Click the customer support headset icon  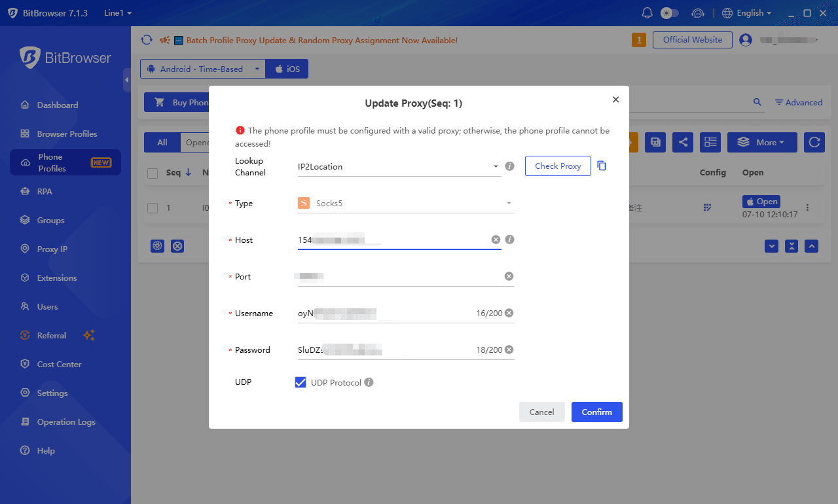[698, 13]
